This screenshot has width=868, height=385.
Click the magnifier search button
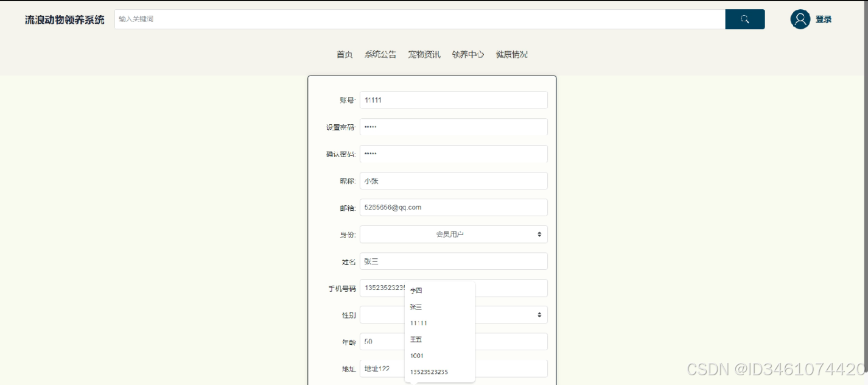(x=744, y=19)
